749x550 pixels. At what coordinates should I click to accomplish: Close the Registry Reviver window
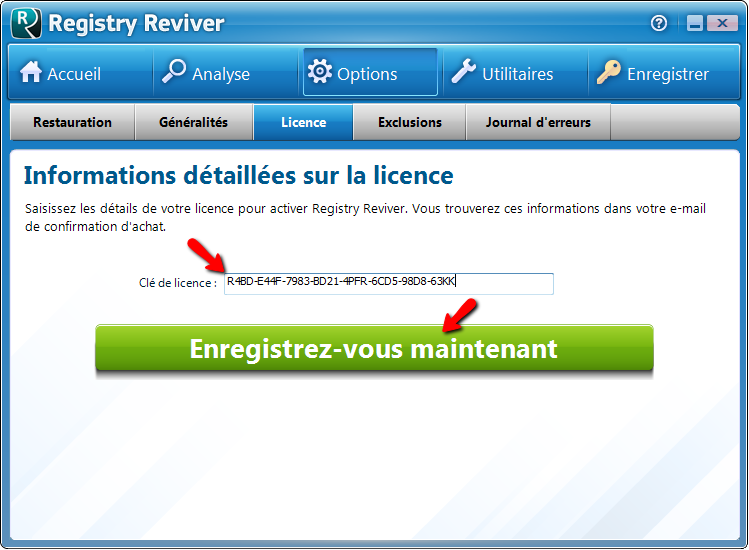[x=722, y=23]
